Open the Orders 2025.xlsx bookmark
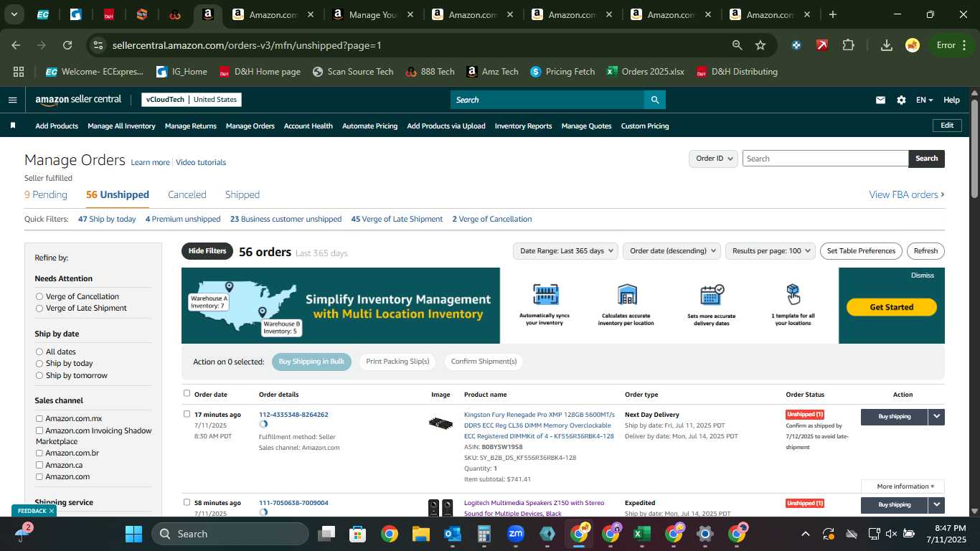The width and height of the screenshot is (980, 551). (645, 72)
